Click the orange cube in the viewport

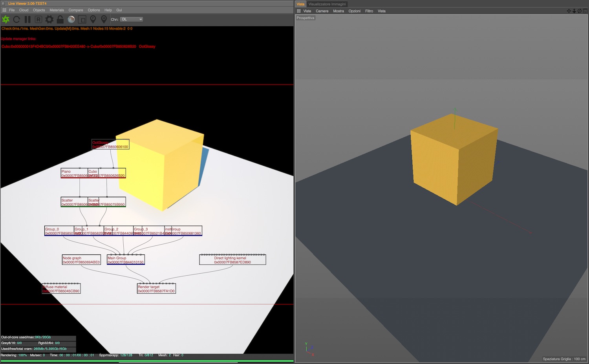pyautogui.click(x=454, y=159)
